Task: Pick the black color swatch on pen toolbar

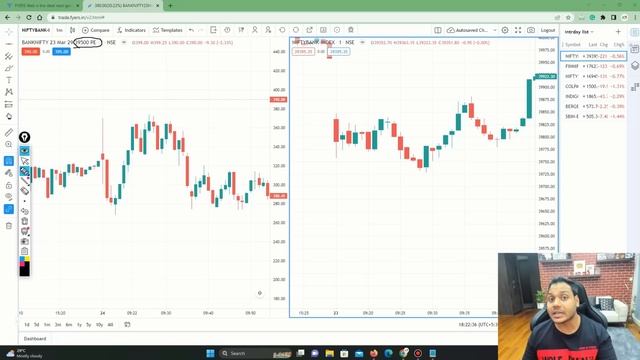Action: [24, 270]
